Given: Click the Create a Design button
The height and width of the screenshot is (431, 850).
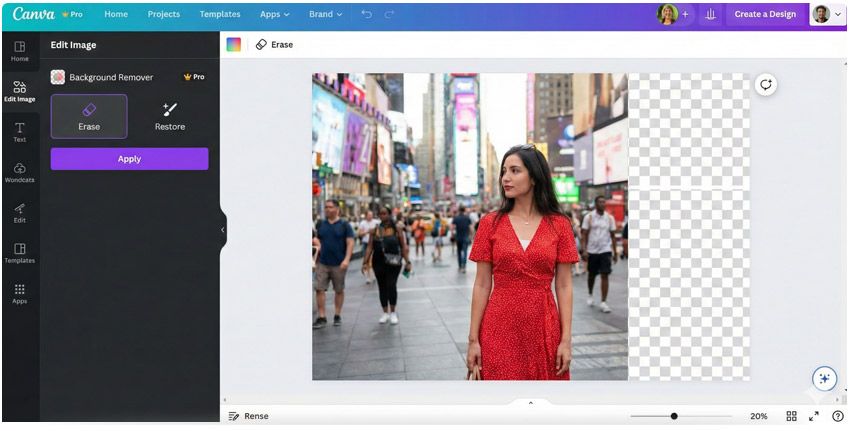Looking at the screenshot, I should click(x=765, y=15).
